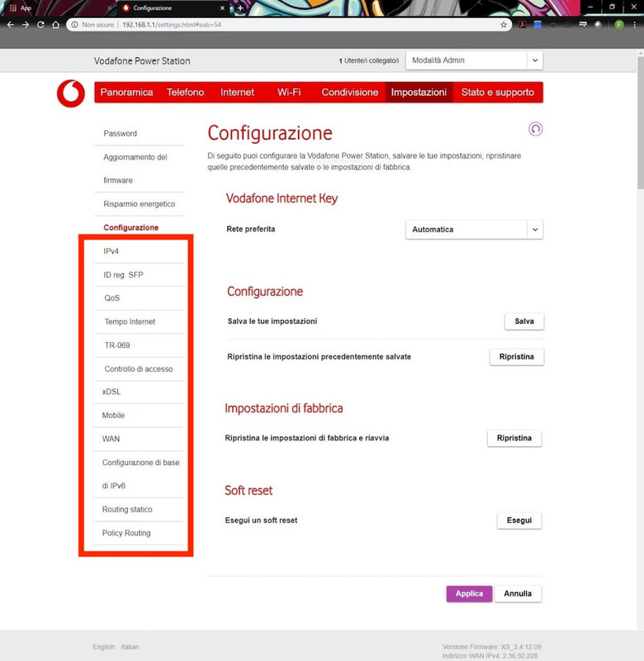Image resolution: width=644 pixels, height=661 pixels.
Task: Switch to the Telefono tab
Action: coord(185,93)
